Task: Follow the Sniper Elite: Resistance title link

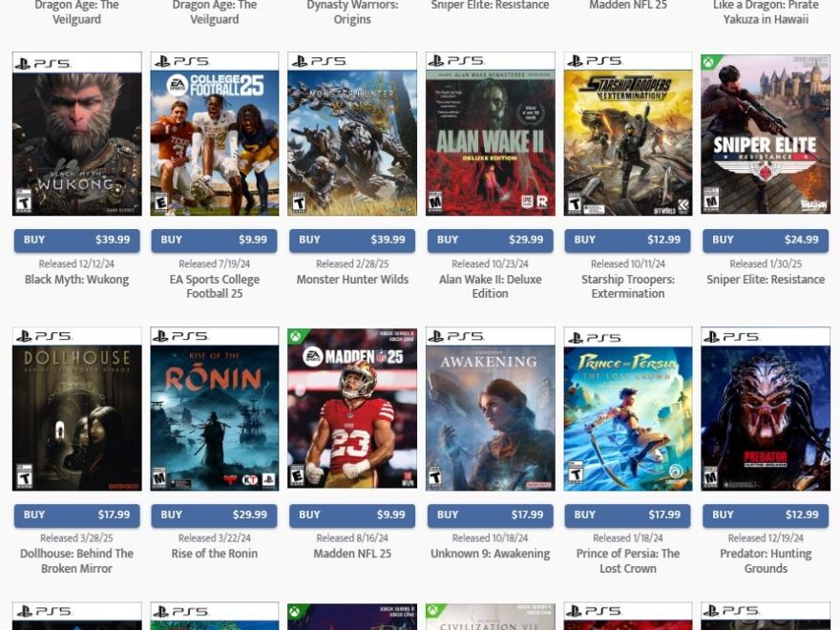Action: (x=766, y=279)
